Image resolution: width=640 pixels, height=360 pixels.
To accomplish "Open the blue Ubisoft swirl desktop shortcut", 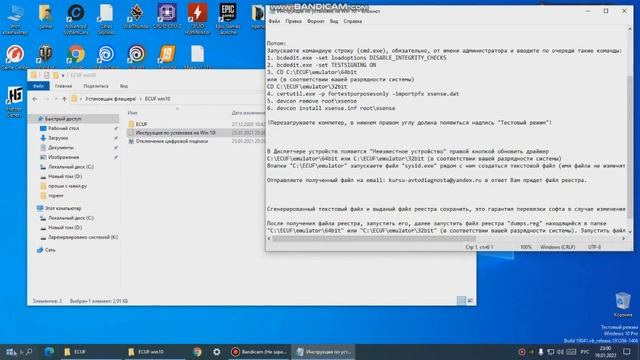I will [106, 56].
